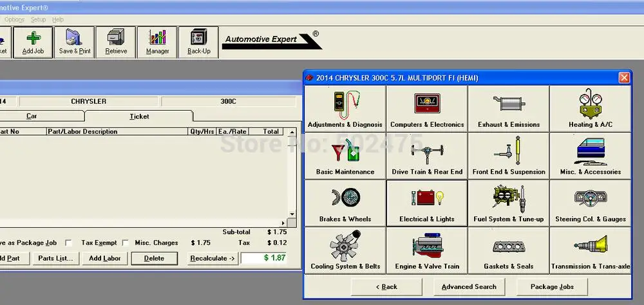Click the Ea./Rate column header
644x305 pixels.
[232, 131]
